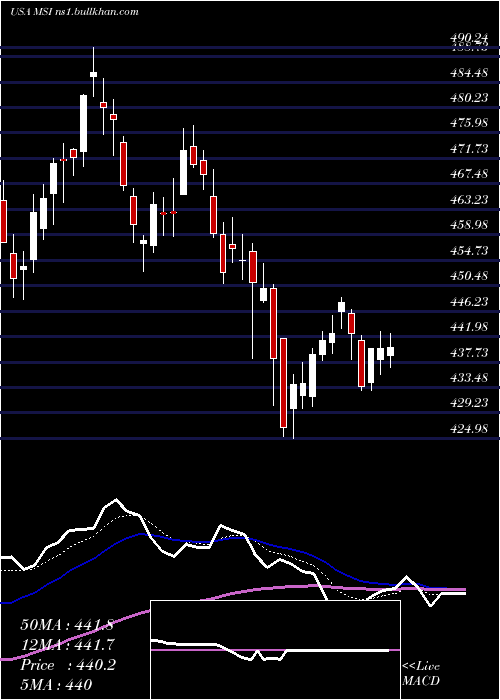500x700 pixels.
Task: Click the 475.98 price axis label
Action: (469, 123)
